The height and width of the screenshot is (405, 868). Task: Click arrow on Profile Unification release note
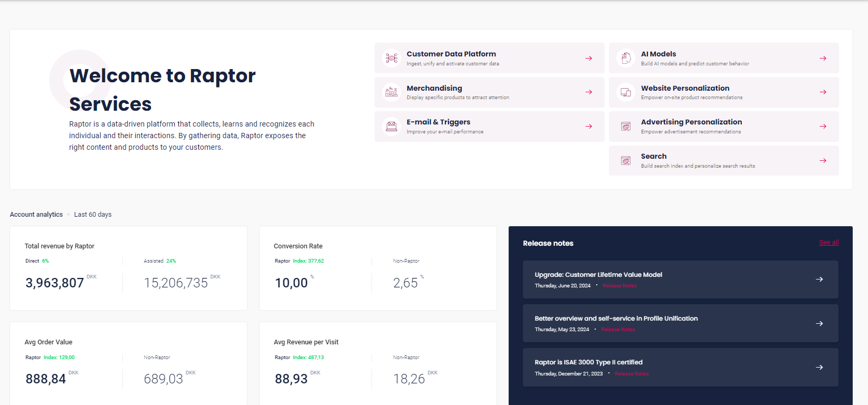coord(819,323)
